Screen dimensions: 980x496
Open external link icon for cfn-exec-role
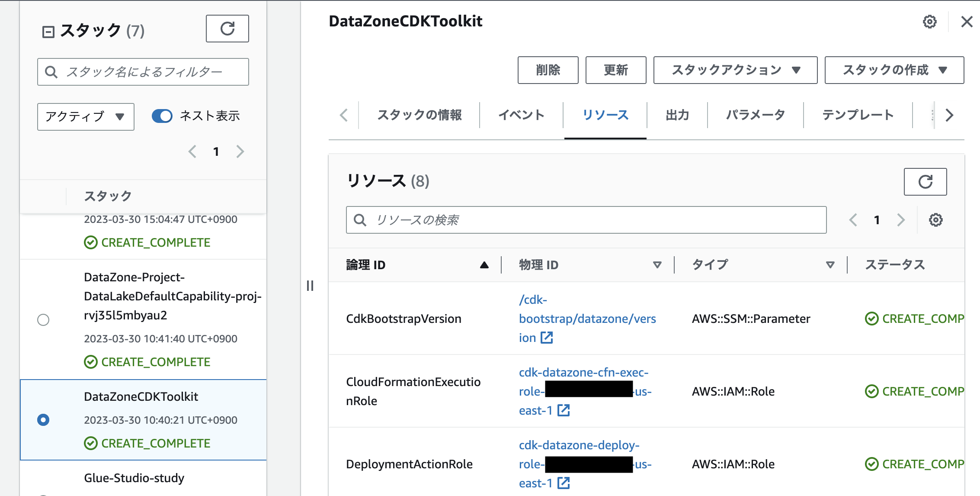click(x=564, y=410)
